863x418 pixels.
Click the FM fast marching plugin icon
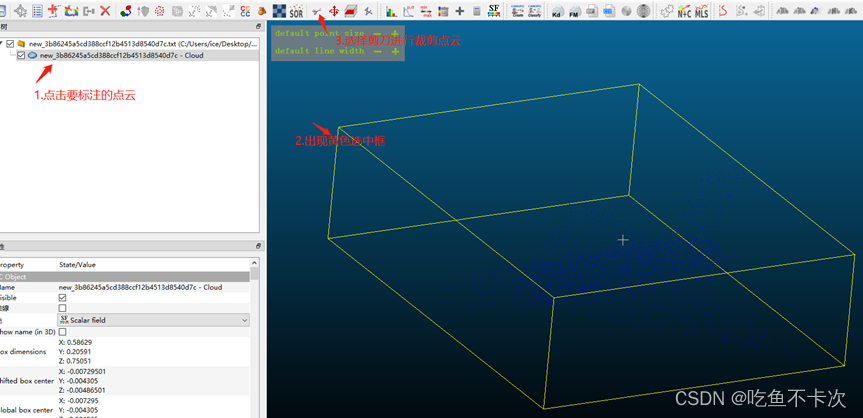575,10
